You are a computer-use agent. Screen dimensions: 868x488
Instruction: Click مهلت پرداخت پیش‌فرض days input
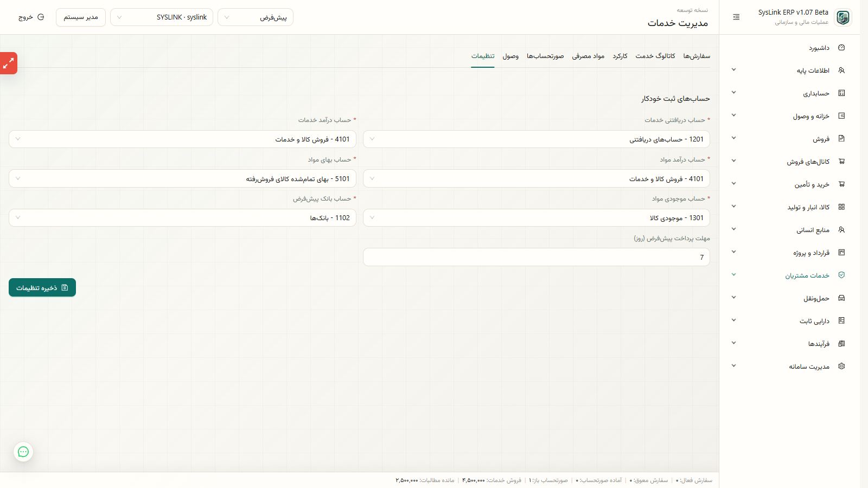[x=537, y=257]
